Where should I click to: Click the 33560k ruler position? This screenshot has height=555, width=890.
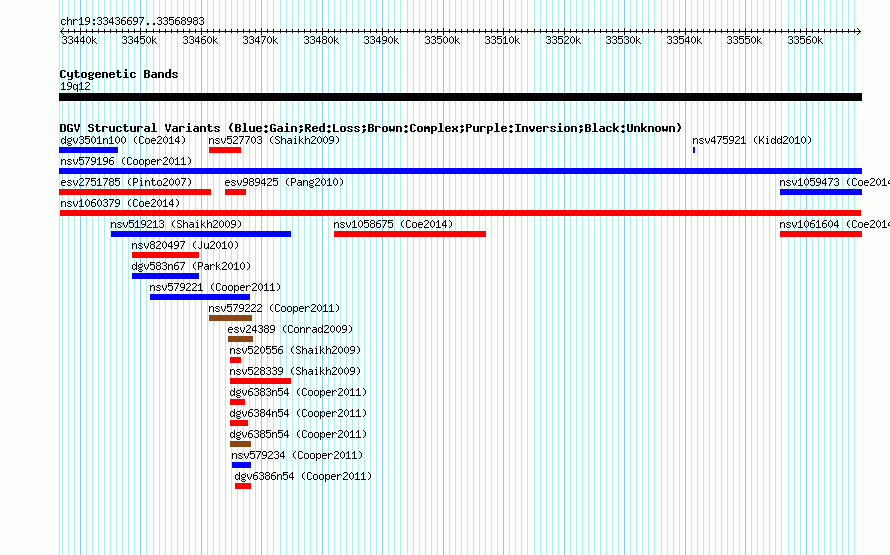coord(805,40)
